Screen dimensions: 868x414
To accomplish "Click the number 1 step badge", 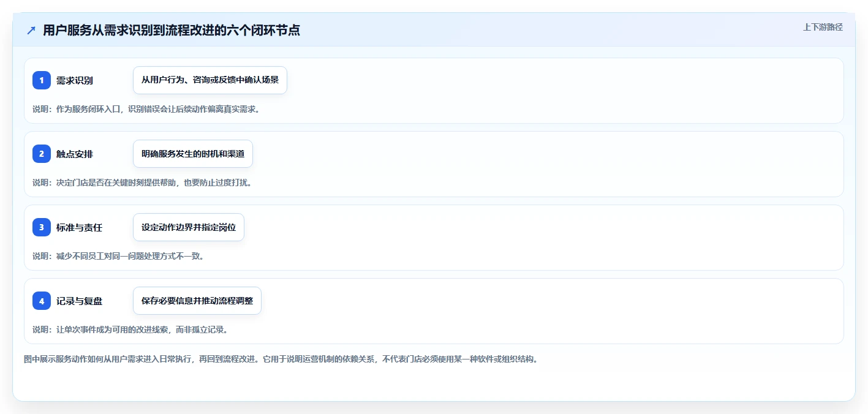I will point(42,80).
